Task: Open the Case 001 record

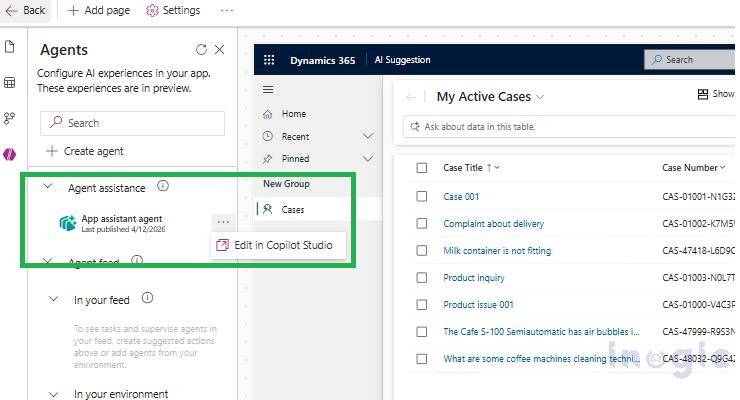Action: (x=461, y=197)
